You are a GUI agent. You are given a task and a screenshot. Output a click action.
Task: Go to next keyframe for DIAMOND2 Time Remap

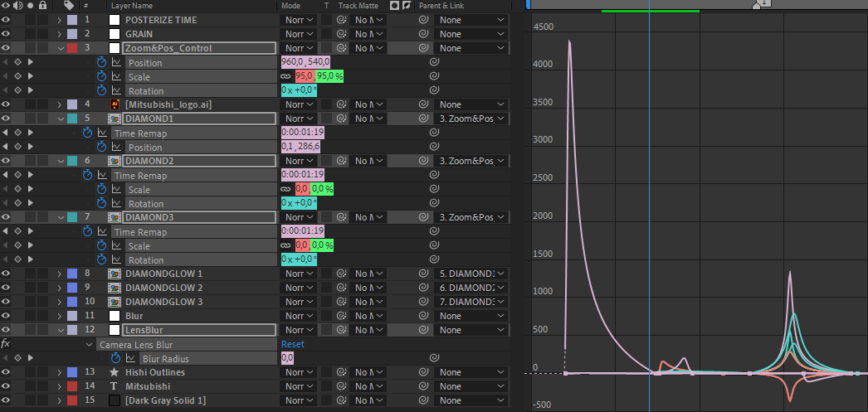30,175
